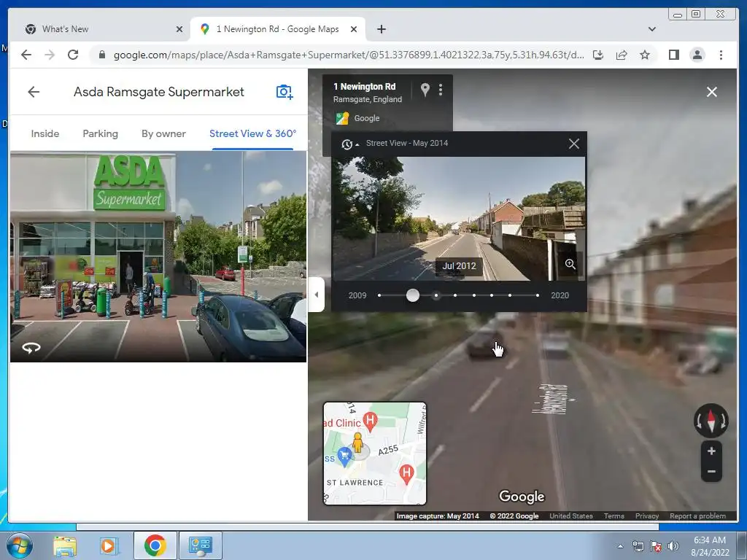This screenshot has width=747, height=560.
Task: Open Chrome three-dot menu
Action: [x=721, y=55]
